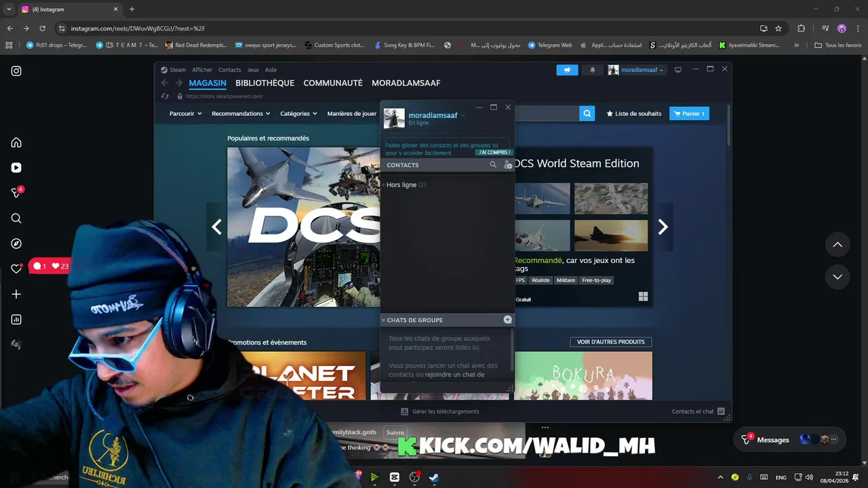Show next featured game in carousel
This screenshot has width=868, height=488.
663,227
